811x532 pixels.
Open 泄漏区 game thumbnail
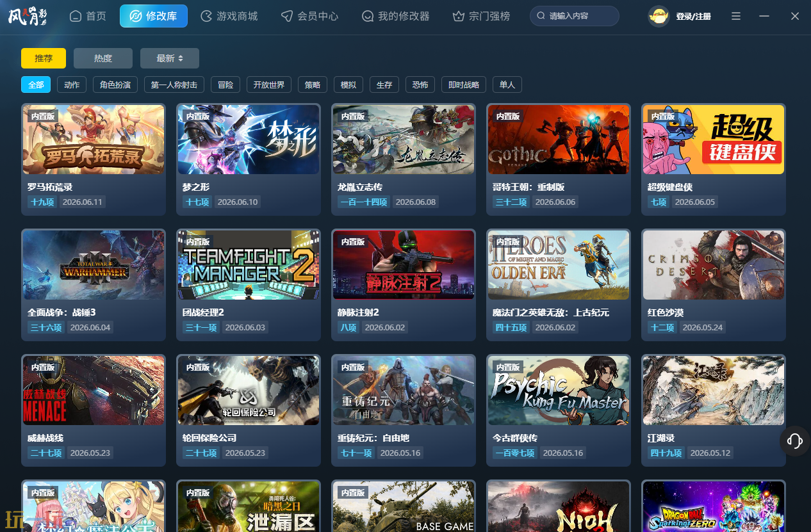(x=249, y=506)
